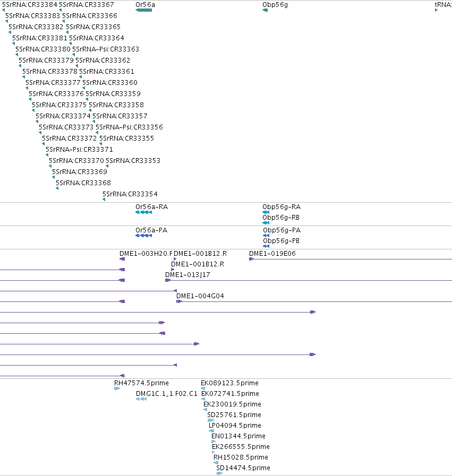
Task: Open EK266555.5prime label
Action: (241, 447)
